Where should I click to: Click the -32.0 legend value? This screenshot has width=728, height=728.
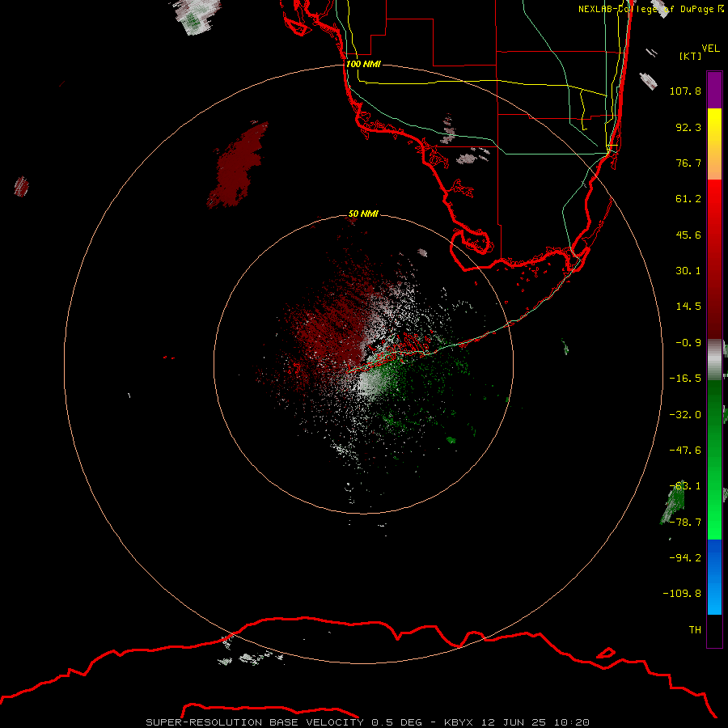coord(685,415)
